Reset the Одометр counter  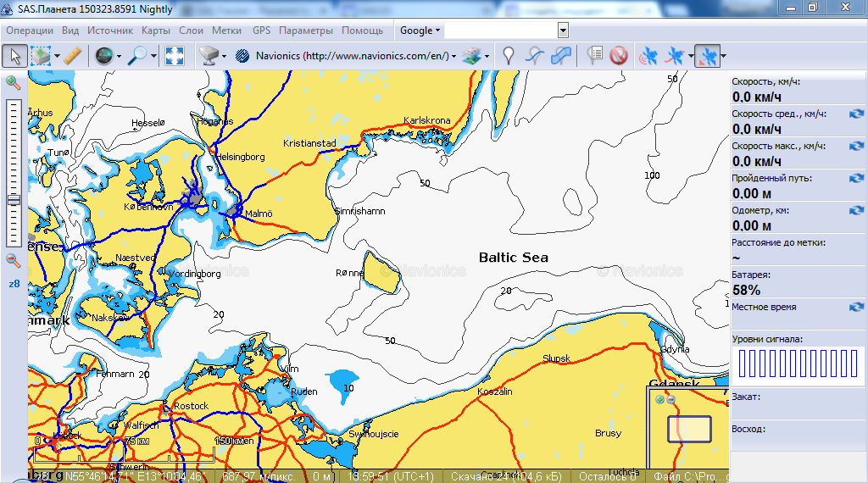tap(856, 210)
